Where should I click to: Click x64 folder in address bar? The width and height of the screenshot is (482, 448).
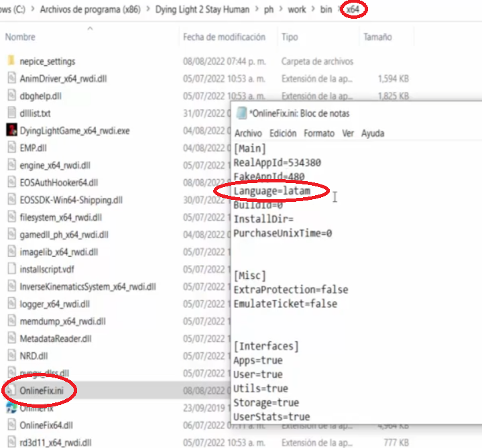coord(353,9)
